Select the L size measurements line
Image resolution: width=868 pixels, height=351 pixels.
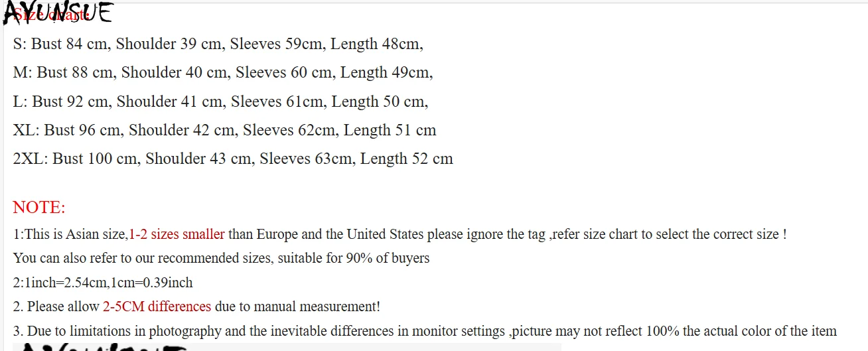click(x=220, y=102)
